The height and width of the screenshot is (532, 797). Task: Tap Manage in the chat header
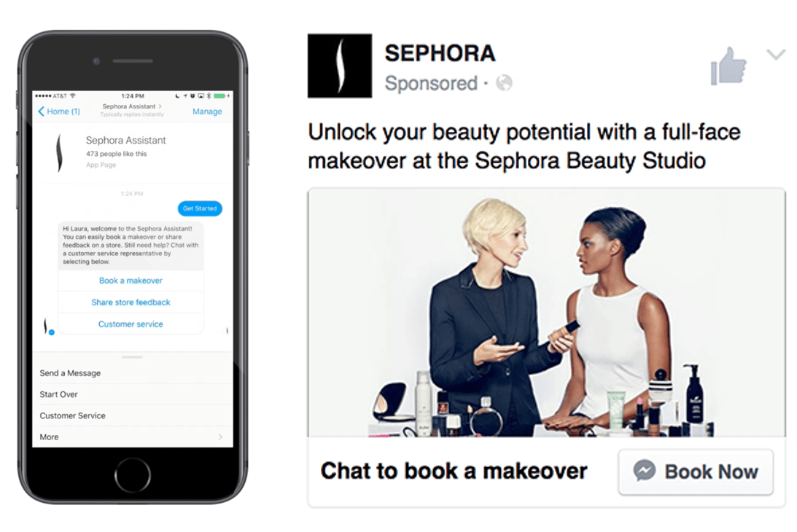tap(207, 112)
